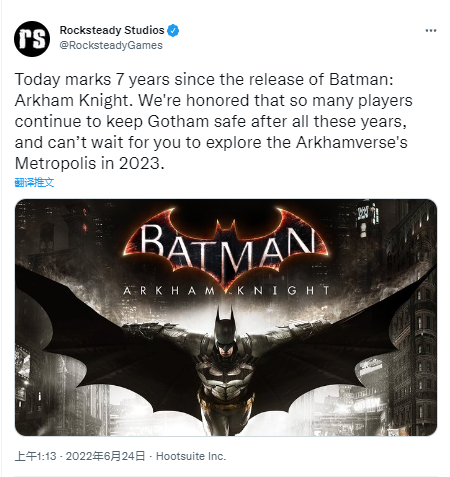
Task: Click the Rocksteady Studios display name
Action: pyautogui.click(x=112, y=30)
